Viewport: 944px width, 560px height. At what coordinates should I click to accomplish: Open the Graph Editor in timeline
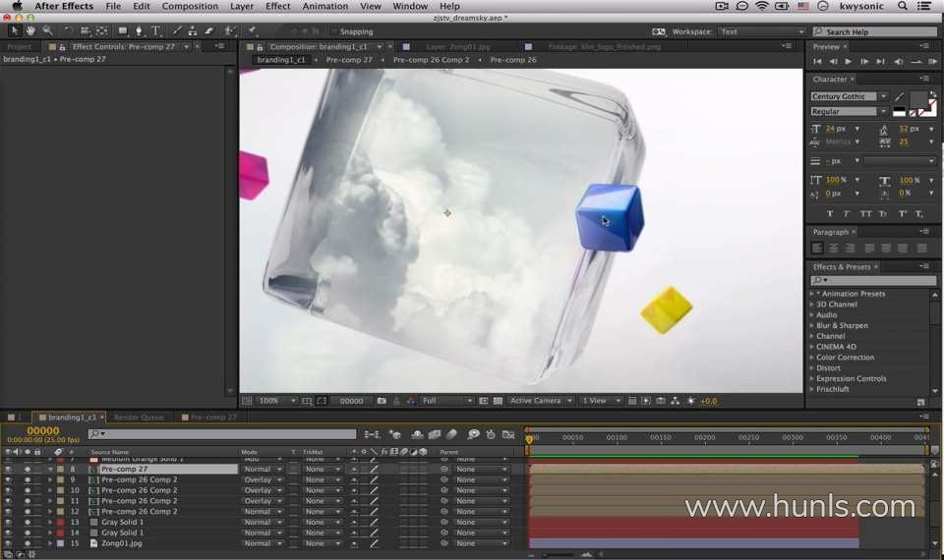508,434
